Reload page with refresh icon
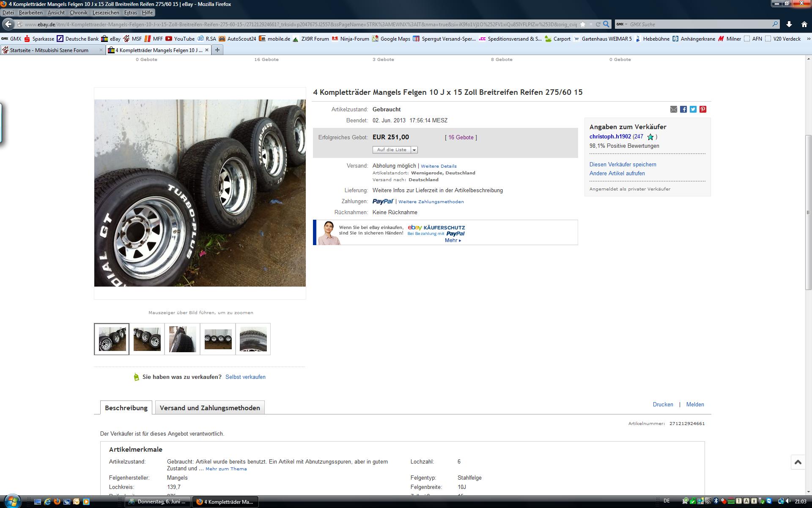This screenshot has height=508, width=812. point(598,25)
